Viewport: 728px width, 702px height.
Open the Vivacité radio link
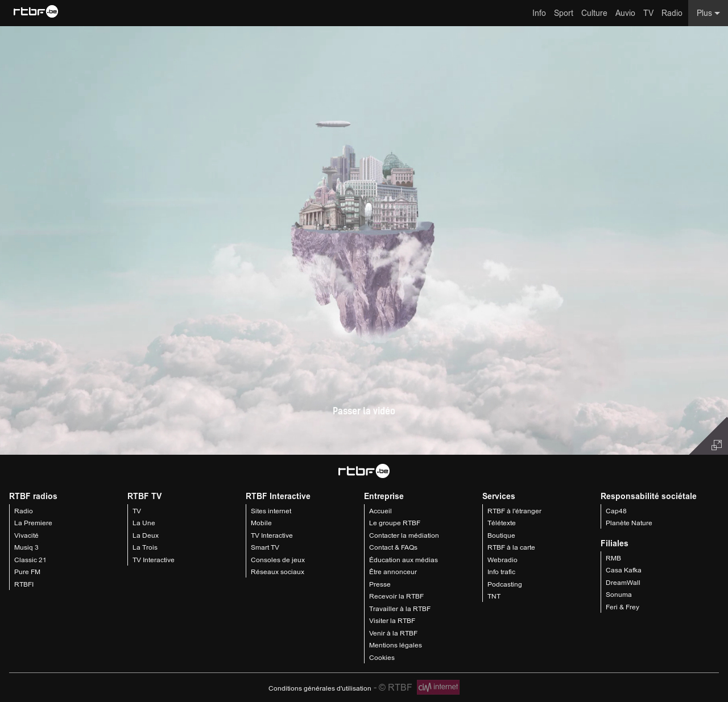click(x=26, y=535)
